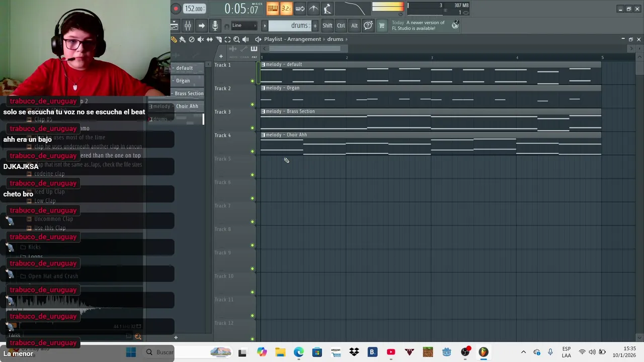The image size is (644, 362).
Task: Mute Track 3 with green dot
Action: coord(253,128)
